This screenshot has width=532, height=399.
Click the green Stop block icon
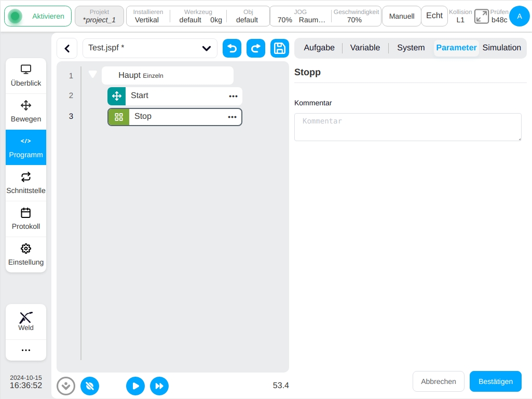pyautogui.click(x=119, y=117)
